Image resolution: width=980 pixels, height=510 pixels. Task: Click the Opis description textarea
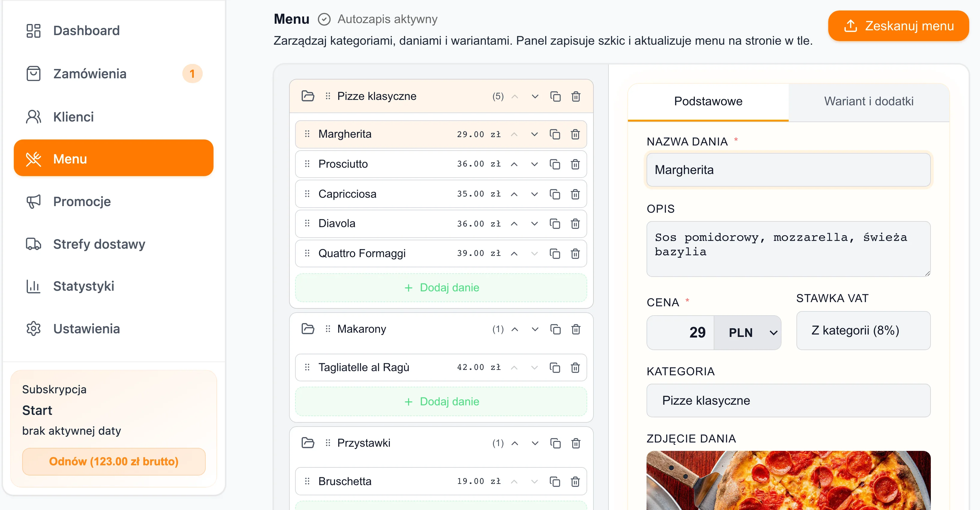click(788, 249)
